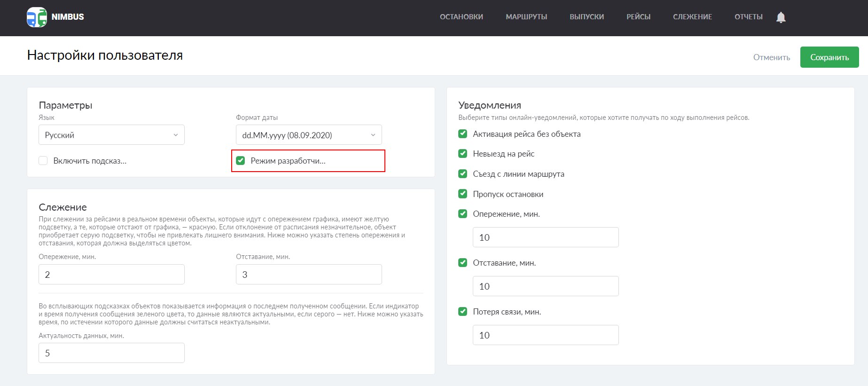Click the Сохранить button
The height and width of the screenshot is (386, 868).
829,57
